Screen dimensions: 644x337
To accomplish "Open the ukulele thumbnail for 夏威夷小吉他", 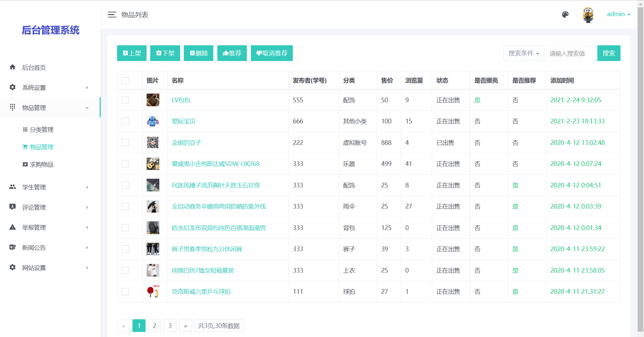I will point(153,164).
